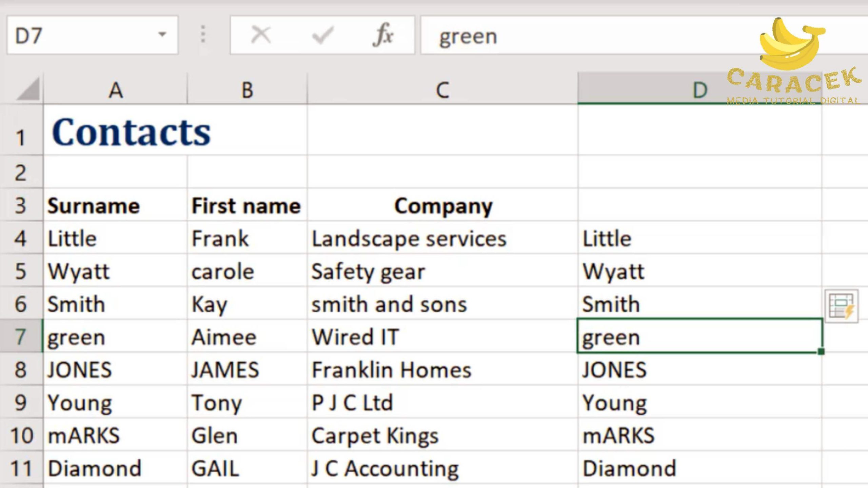Select the Carpet Kings cell

tap(442, 434)
